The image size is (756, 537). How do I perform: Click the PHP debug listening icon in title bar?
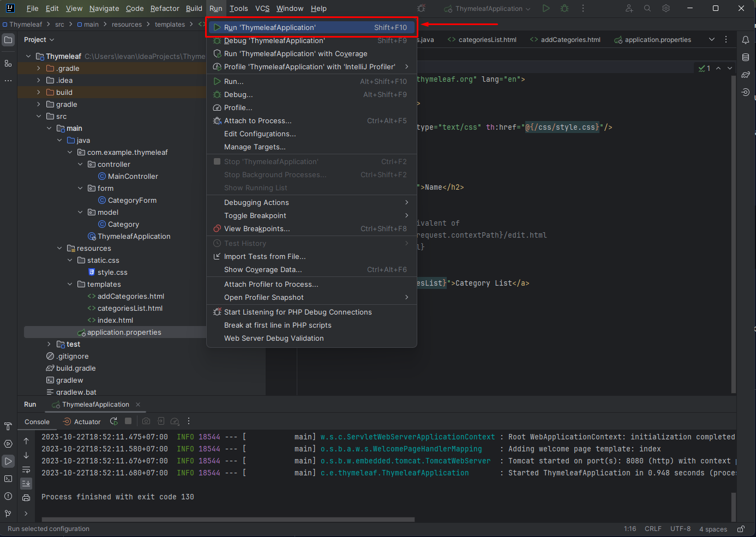point(421,8)
